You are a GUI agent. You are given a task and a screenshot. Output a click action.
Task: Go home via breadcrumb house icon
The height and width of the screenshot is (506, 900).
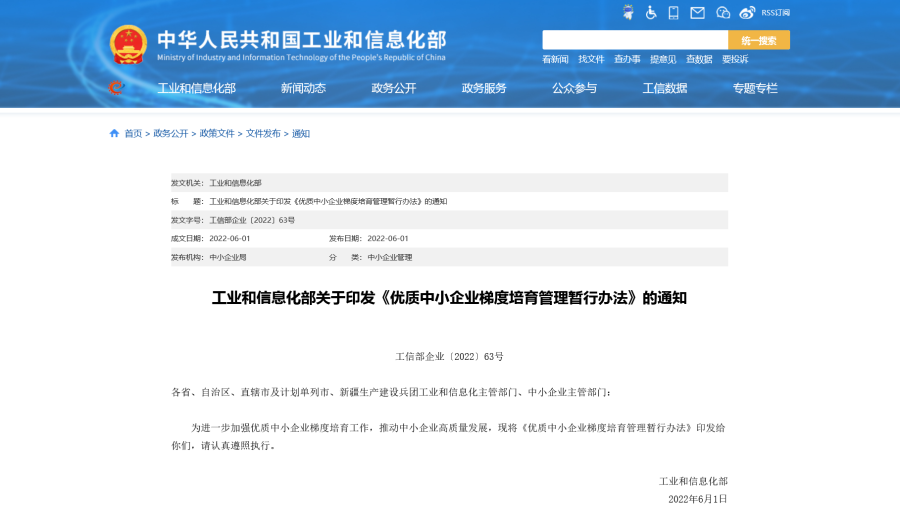pyautogui.click(x=114, y=133)
